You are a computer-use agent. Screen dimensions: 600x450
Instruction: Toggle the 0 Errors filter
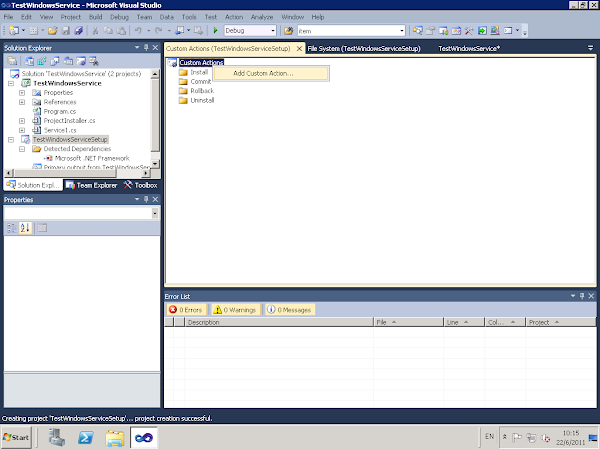(x=186, y=310)
